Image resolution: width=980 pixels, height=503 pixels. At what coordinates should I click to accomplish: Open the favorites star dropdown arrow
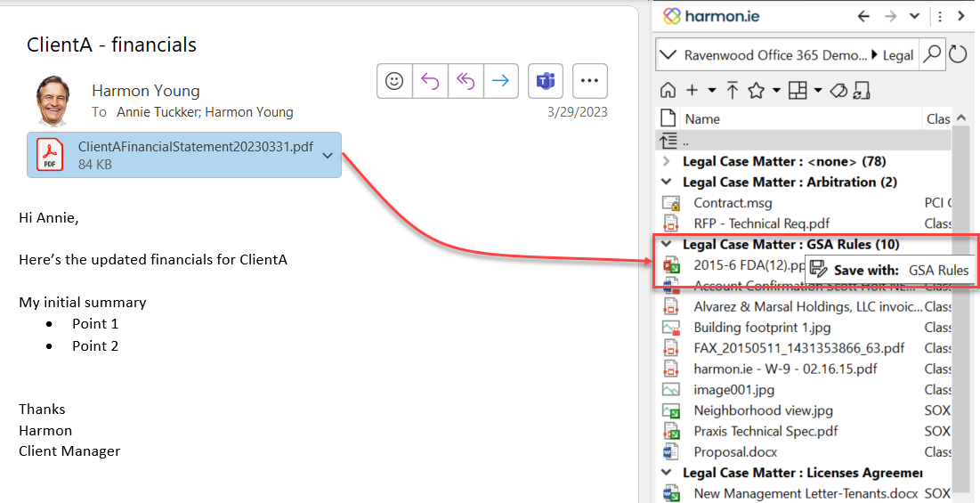776,91
